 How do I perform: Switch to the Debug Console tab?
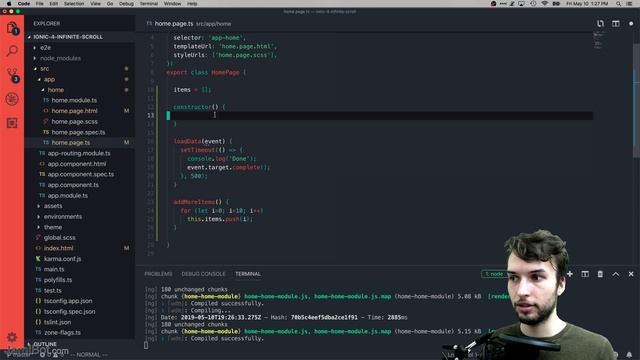[x=203, y=274]
